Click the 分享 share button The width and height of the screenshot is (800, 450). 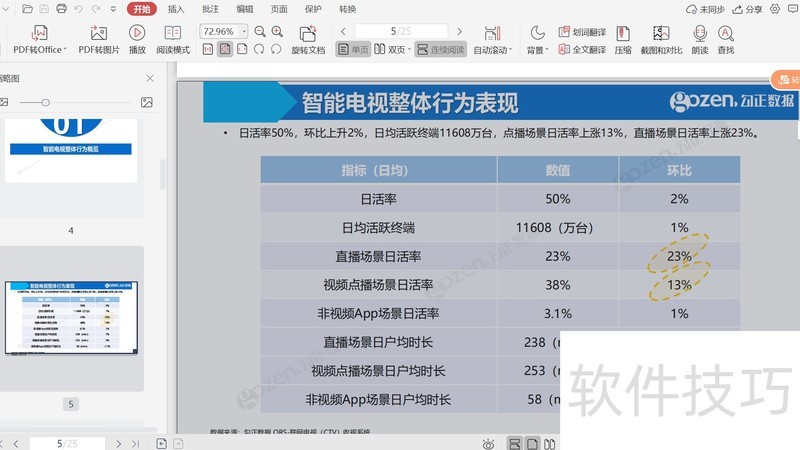747,9
